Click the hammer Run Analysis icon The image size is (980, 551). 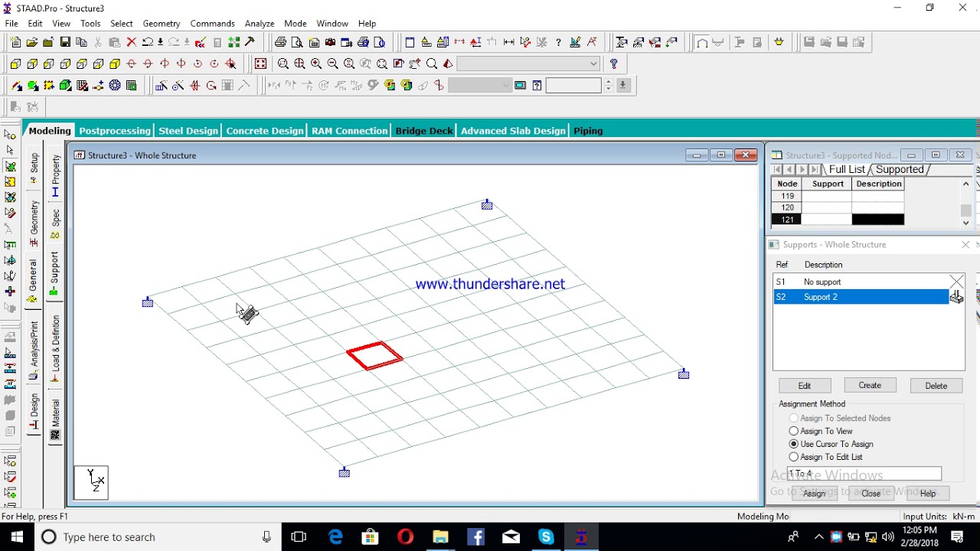250,43
